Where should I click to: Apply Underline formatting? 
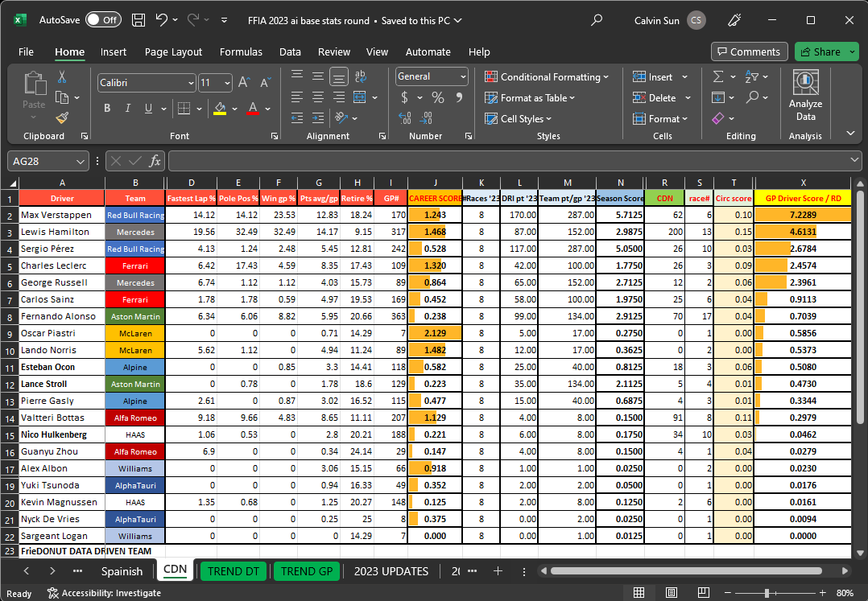tap(148, 109)
